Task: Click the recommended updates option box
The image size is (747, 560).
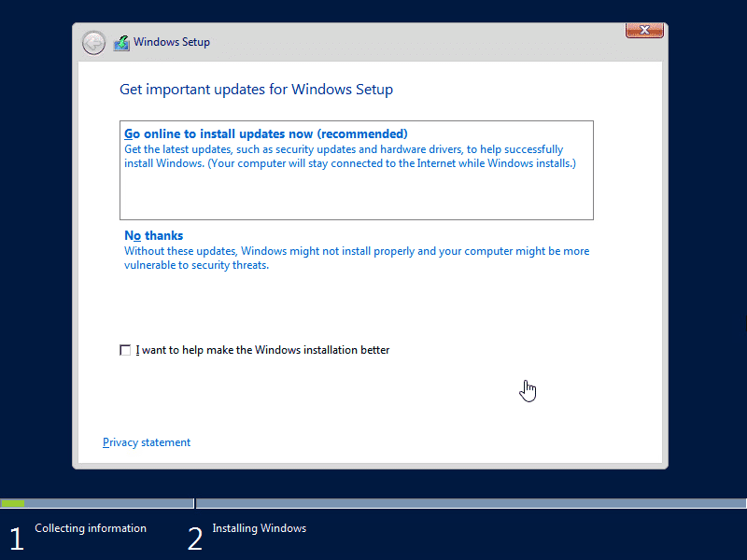Action: pos(356,169)
